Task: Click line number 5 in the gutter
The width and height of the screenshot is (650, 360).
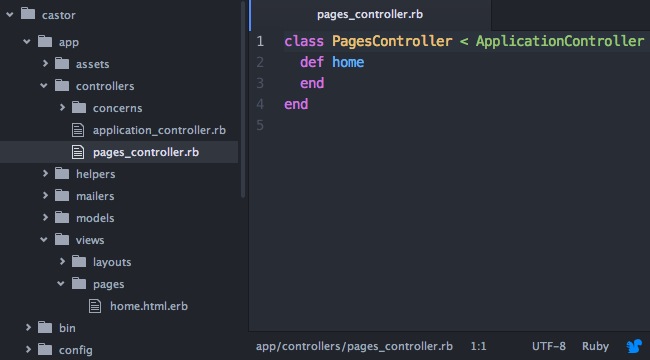Action: (260, 125)
